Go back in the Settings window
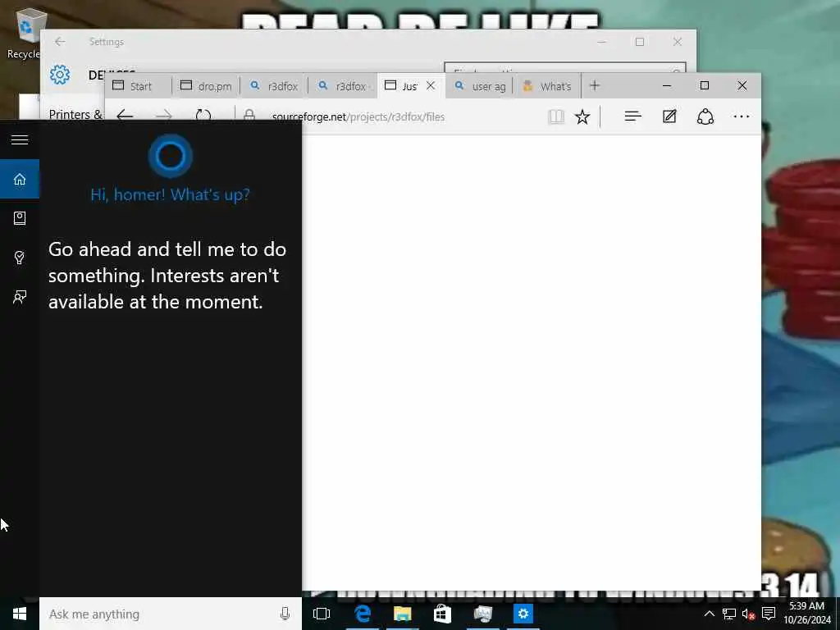This screenshot has height=630, width=840. (x=60, y=41)
